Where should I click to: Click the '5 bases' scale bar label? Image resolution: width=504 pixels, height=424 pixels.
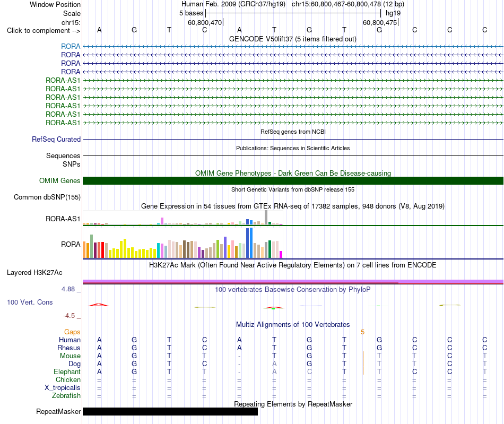click(x=191, y=13)
